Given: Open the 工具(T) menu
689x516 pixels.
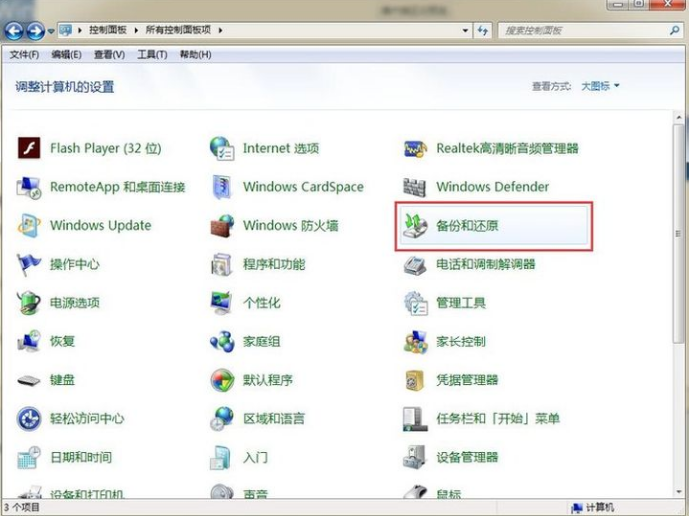Looking at the screenshot, I should [152, 55].
